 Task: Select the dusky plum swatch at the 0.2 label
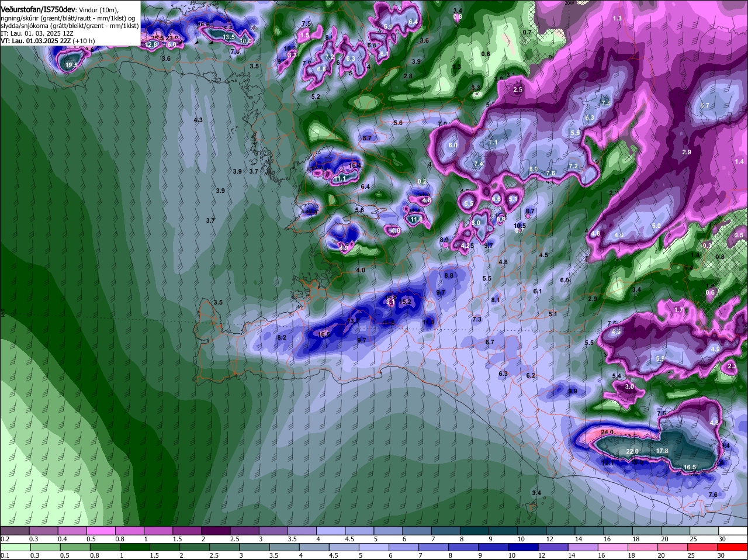coord(15,530)
